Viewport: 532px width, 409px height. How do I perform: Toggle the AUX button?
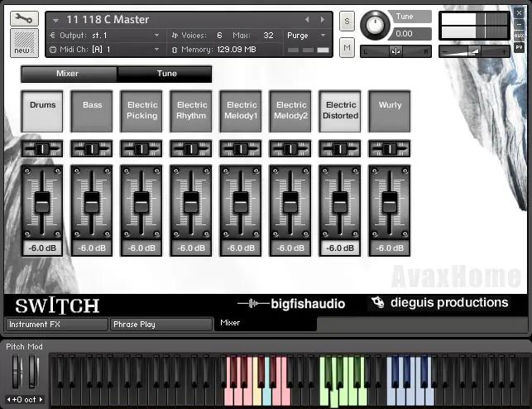click(519, 36)
